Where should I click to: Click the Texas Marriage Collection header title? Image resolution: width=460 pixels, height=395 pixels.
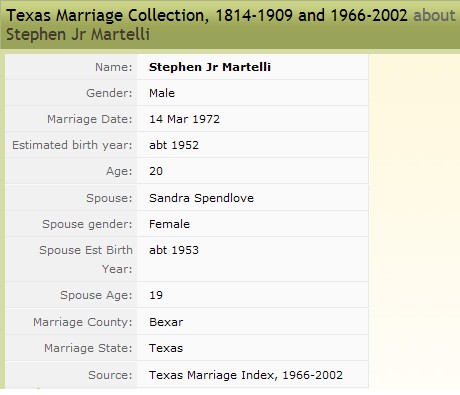[207, 15]
